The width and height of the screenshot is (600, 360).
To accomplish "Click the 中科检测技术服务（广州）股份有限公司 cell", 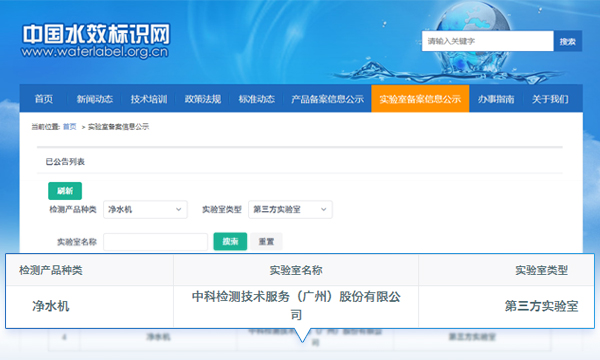I will tap(296, 305).
